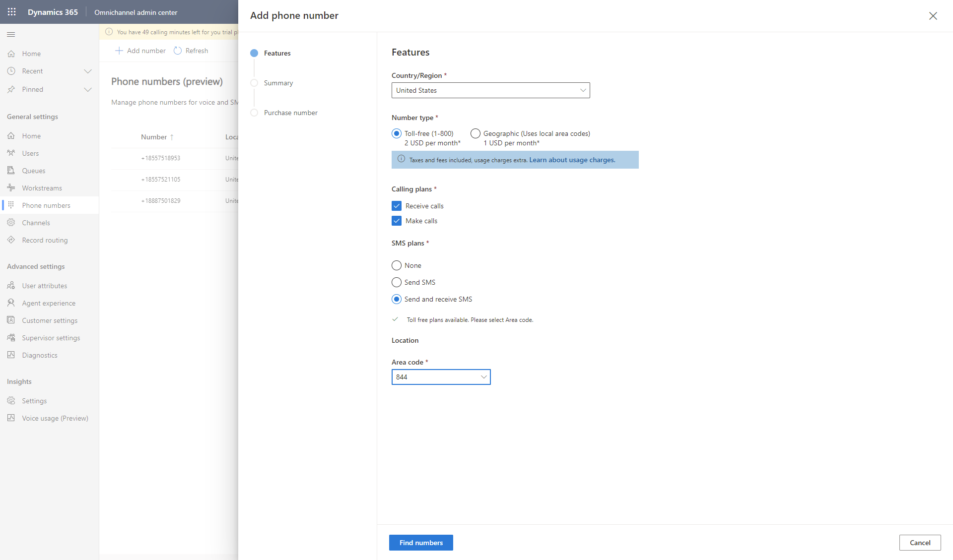Click the Channels icon in sidebar
The height and width of the screenshot is (560, 953).
pos(11,222)
